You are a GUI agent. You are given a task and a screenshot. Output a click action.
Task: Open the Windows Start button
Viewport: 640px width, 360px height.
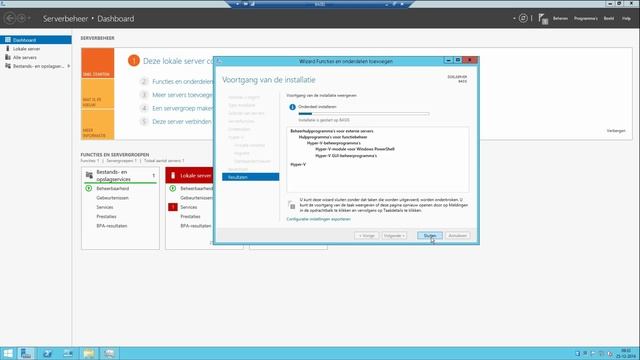click(8, 353)
